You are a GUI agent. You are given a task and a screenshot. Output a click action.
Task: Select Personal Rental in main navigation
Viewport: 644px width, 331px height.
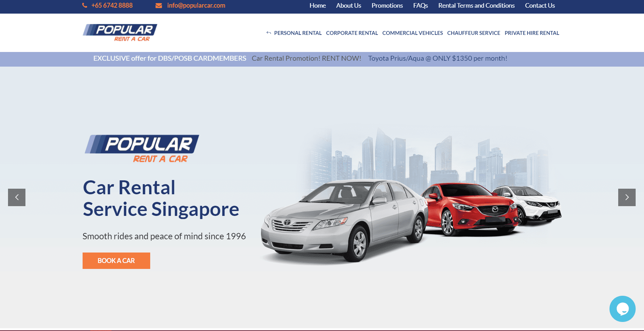(298, 33)
